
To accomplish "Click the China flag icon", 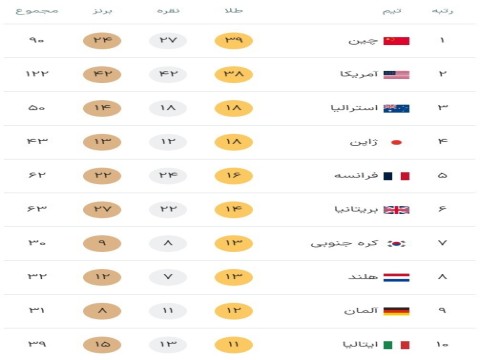I will coord(396,41).
